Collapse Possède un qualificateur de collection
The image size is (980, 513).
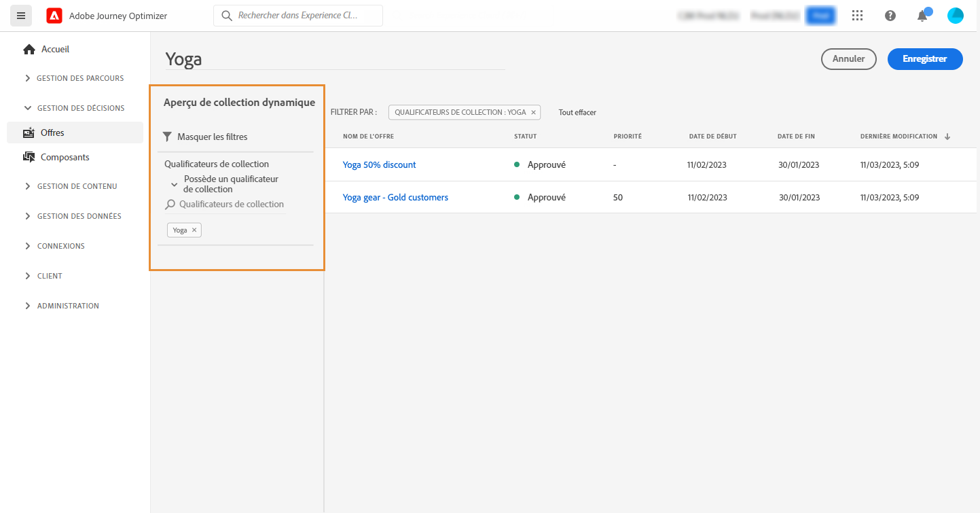click(x=175, y=184)
